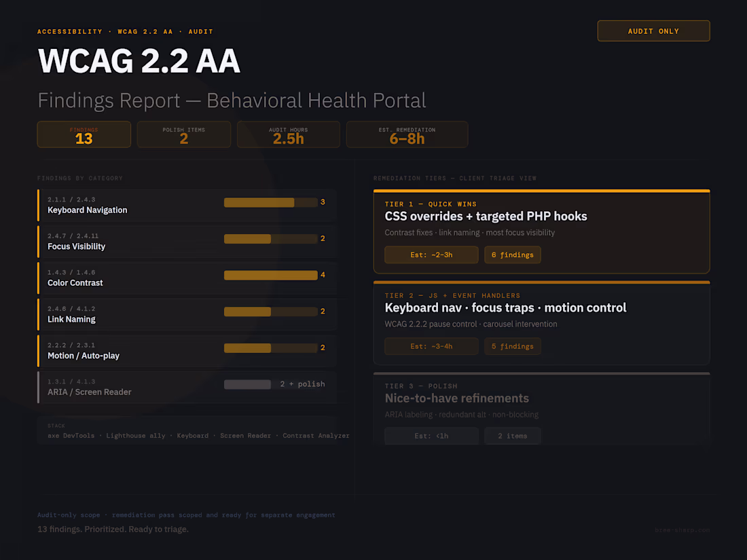Click the 1.4.3 / 1.4.6 criteria code
The image size is (747, 560).
(71, 272)
